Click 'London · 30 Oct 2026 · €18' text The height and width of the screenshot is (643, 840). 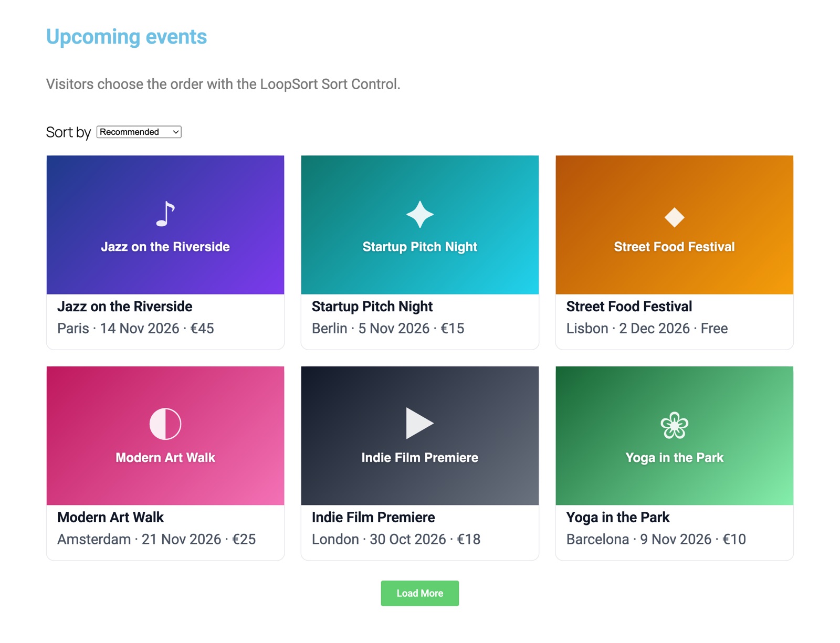[396, 540]
